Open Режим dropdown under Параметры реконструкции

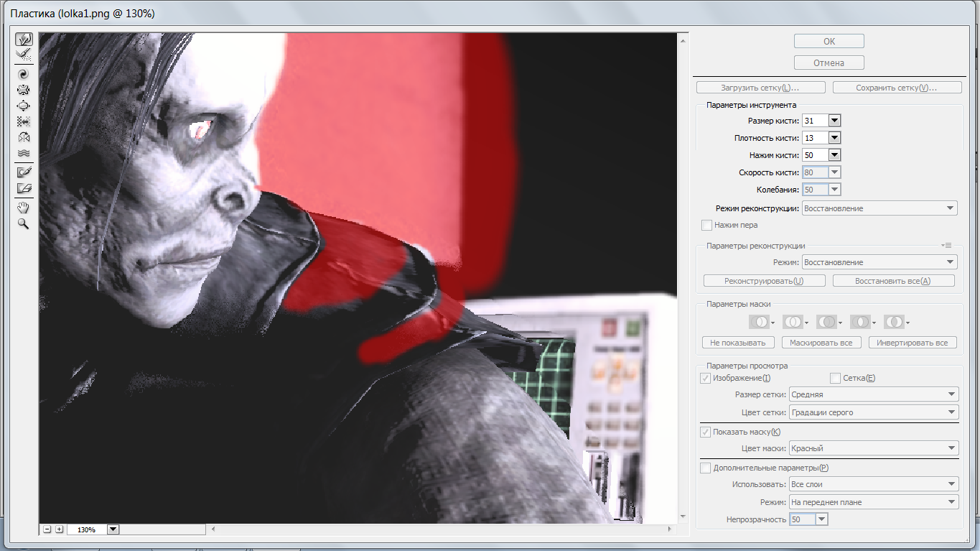(x=879, y=262)
